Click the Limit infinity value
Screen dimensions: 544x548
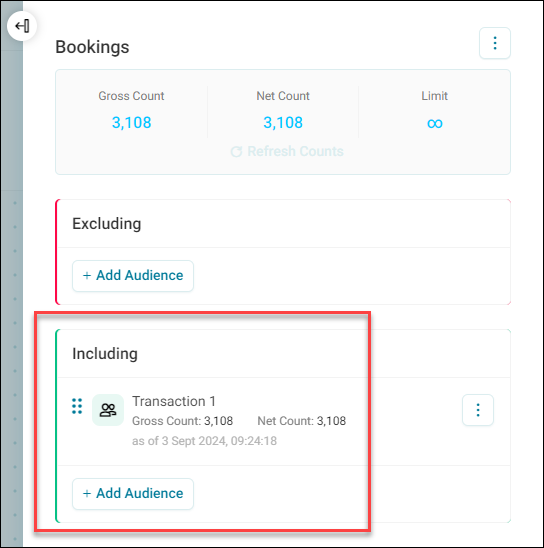(x=435, y=123)
